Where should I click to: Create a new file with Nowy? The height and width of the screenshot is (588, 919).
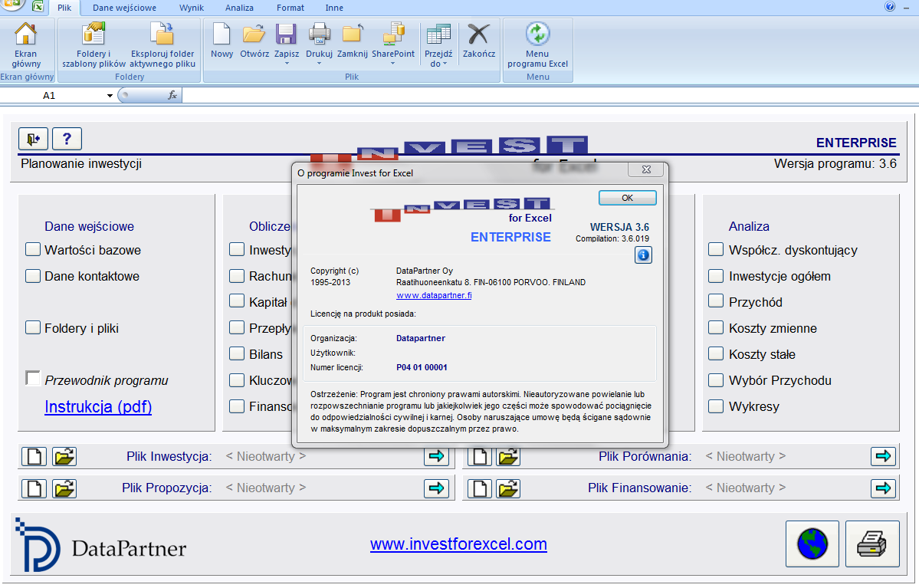click(x=222, y=41)
